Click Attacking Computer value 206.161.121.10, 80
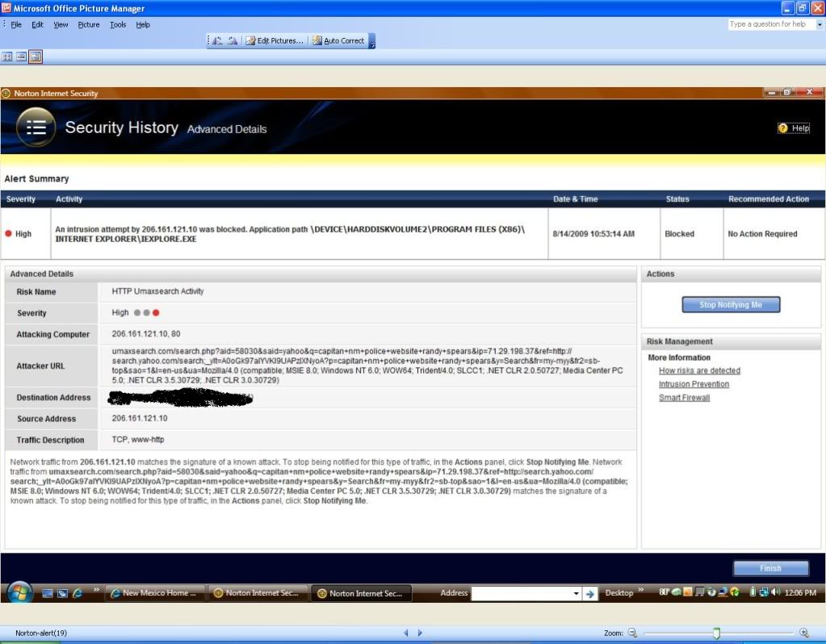The width and height of the screenshot is (826, 644). pyautogui.click(x=146, y=334)
